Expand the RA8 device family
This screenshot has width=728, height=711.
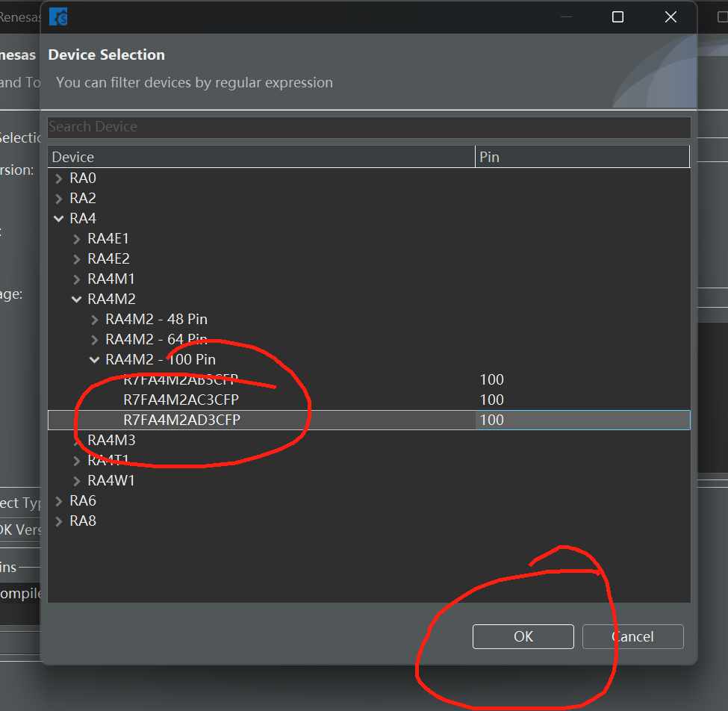coord(58,521)
